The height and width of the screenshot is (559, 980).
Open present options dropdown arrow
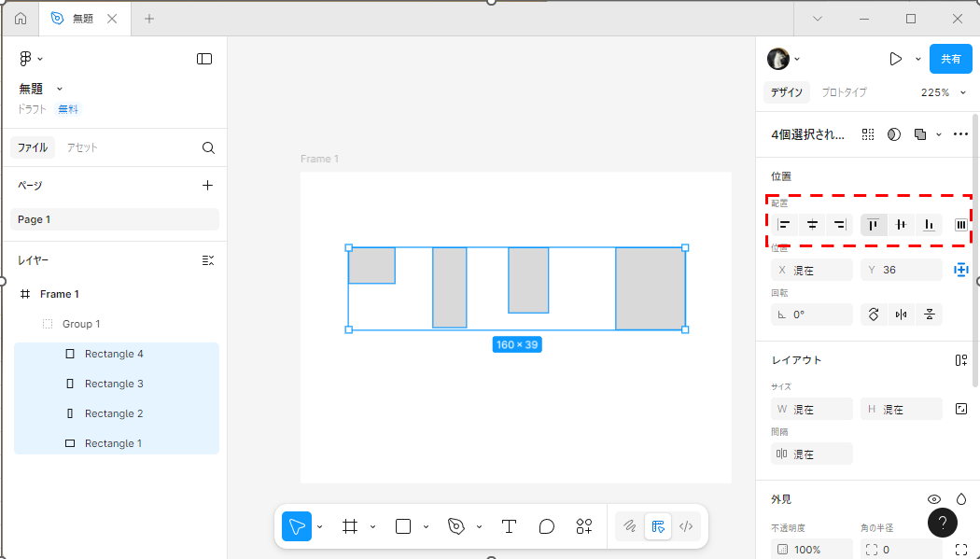click(x=918, y=60)
